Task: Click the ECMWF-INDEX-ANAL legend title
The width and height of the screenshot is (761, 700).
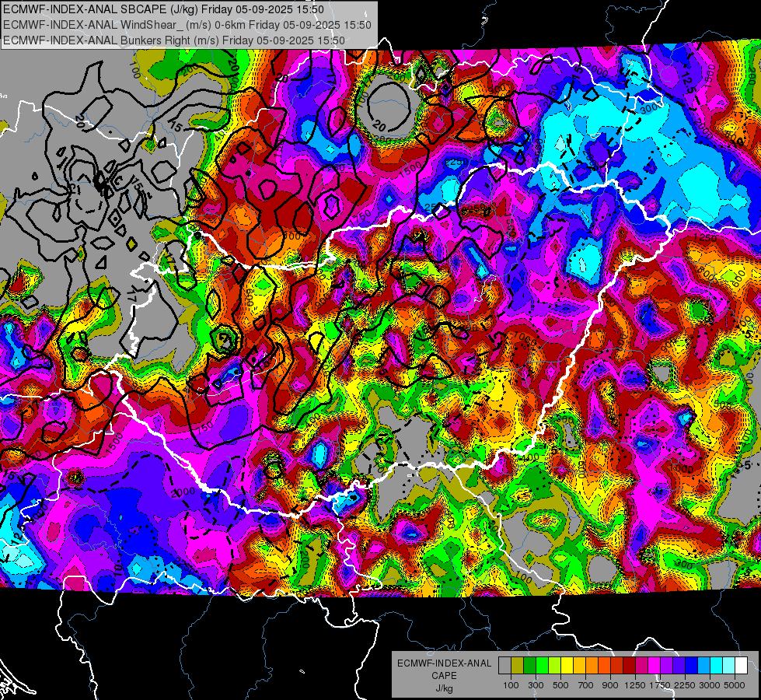Action: click(x=445, y=663)
